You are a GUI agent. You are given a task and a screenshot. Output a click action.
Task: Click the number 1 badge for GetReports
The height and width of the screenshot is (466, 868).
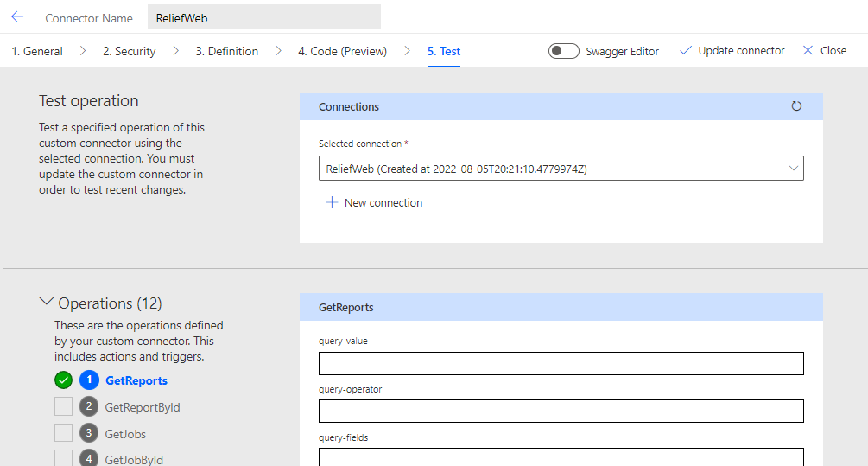pyautogui.click(x=89, y=380)
